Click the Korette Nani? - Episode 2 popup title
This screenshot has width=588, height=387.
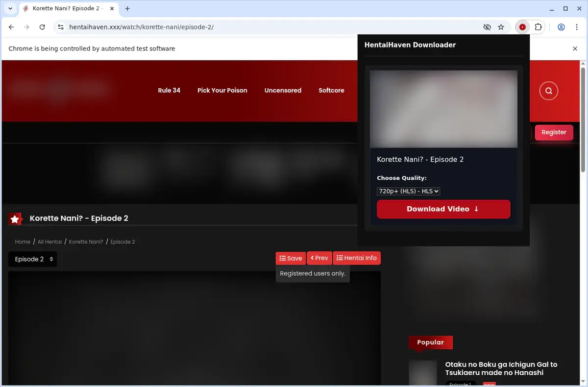420,159
